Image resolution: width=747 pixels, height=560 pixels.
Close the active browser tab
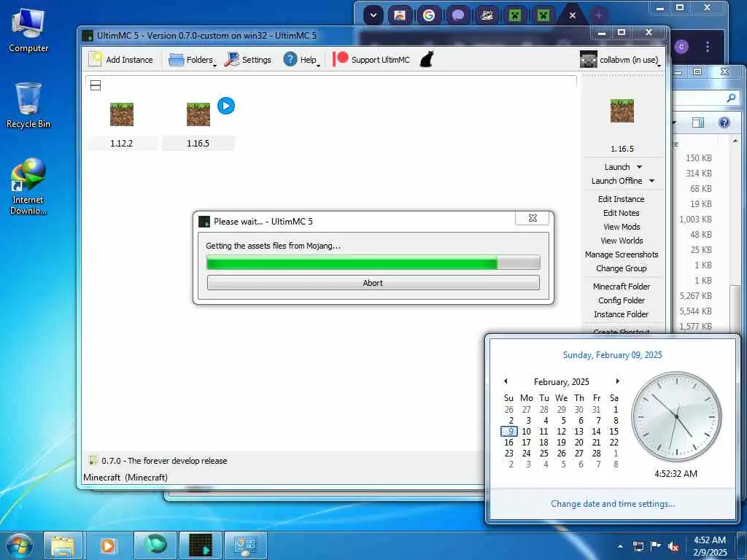click(572, 15)
